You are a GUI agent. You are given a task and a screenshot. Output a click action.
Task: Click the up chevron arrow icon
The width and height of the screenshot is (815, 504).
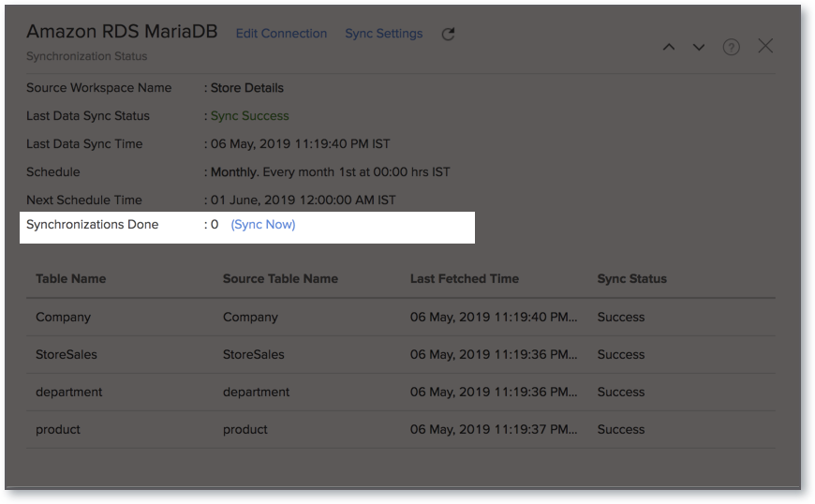click(669, 47)
